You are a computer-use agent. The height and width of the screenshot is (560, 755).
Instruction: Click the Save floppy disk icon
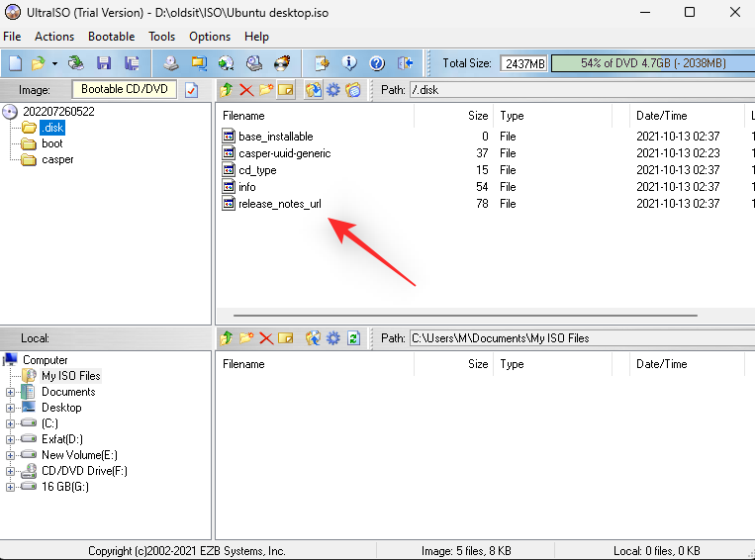104,63
